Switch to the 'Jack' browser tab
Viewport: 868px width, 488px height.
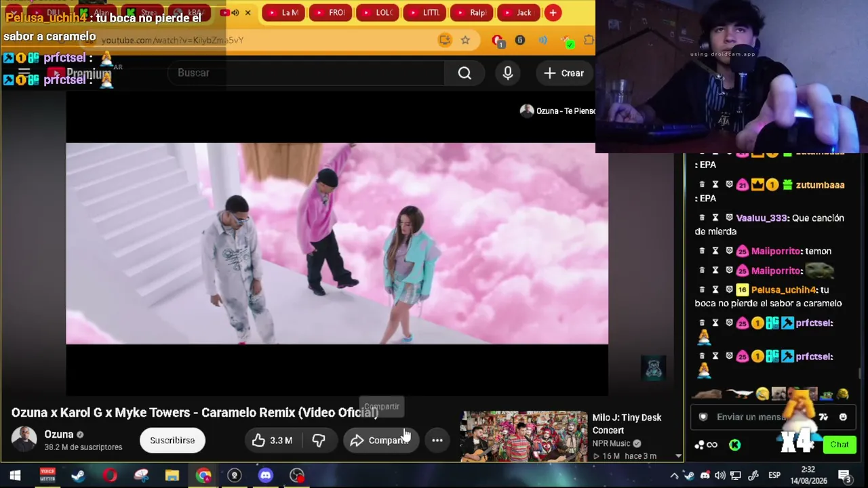[518, 12]
